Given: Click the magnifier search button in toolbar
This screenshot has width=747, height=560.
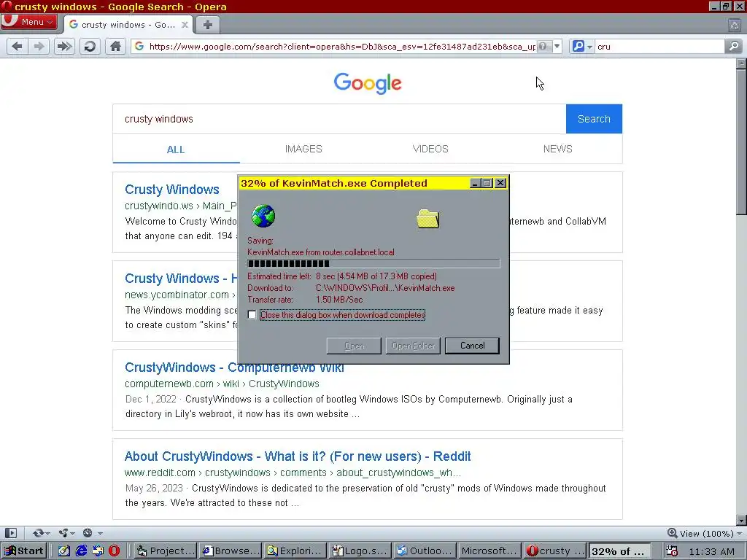Looking at the screenshot, I should (x=734, y=46).
